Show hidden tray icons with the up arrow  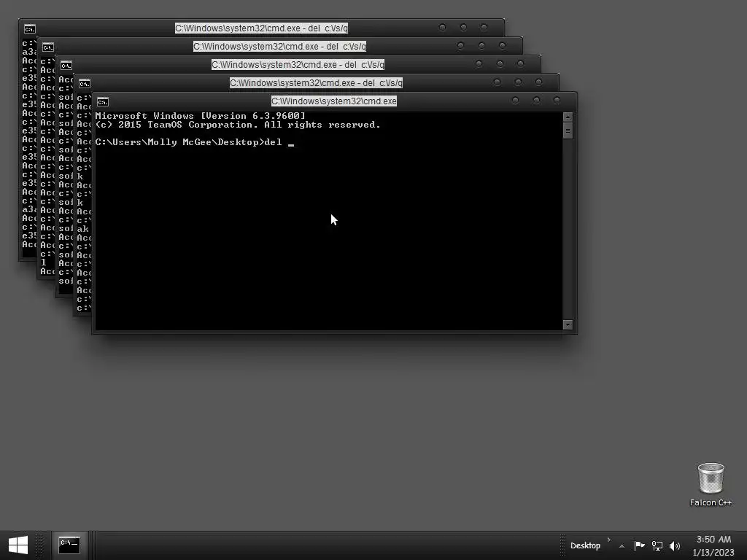[x=622, y=546]
